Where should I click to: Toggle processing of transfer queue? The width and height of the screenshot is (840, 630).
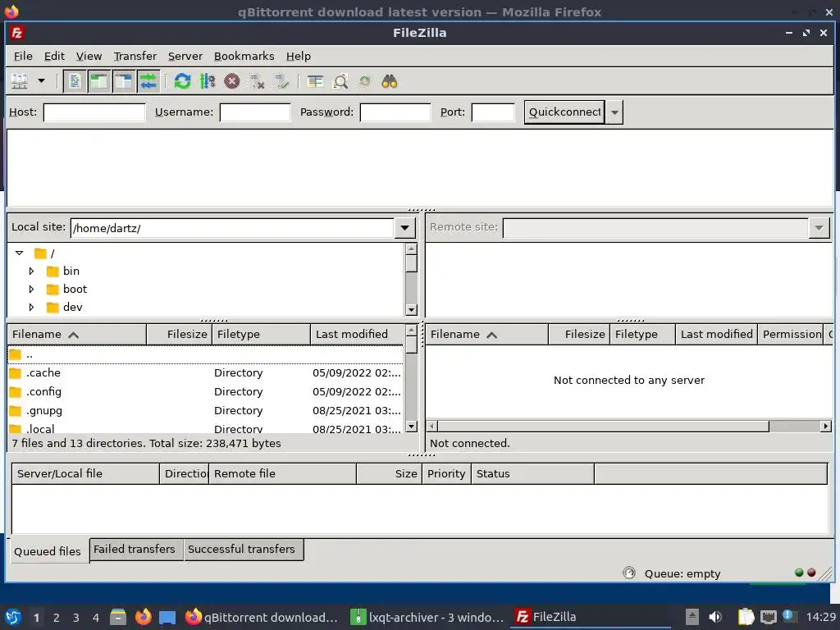coord(207,81)
